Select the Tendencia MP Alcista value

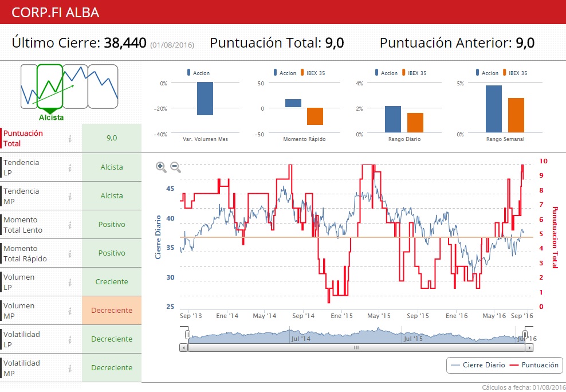pyautogui.click(x=112, y=195)
